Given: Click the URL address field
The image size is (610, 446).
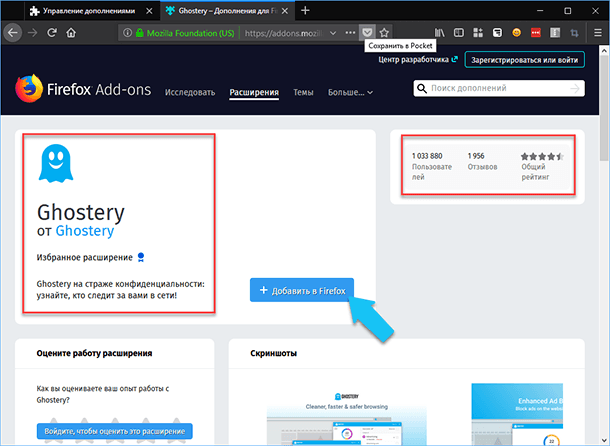Looking at the screenshot, I should [x=283, y=33].
